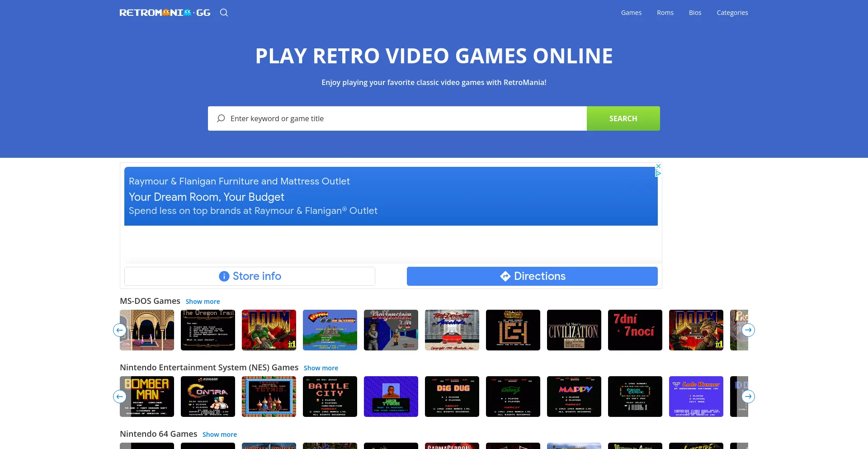Open the 7dní 7nocí game thumbnail

635,330
